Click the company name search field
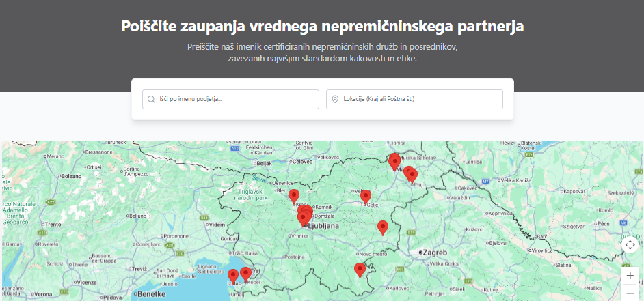The height and width of the screenshot is (301, 644). click(237, 100)
